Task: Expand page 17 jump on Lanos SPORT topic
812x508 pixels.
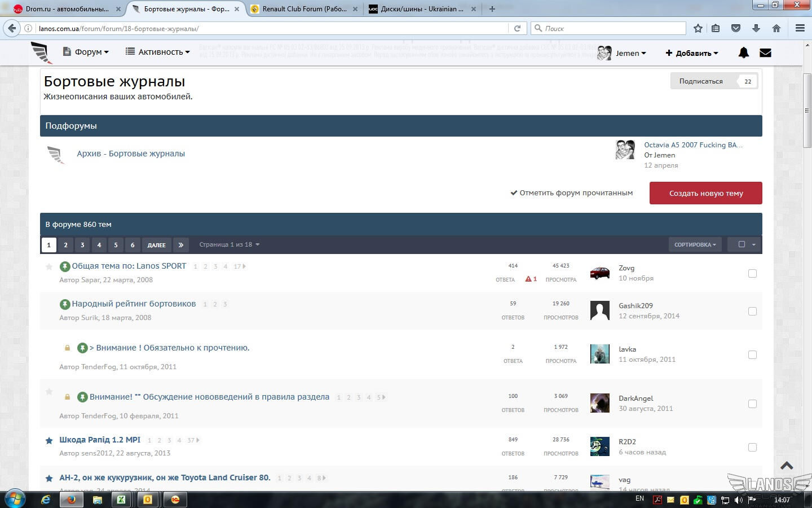Action: point(240,266)
